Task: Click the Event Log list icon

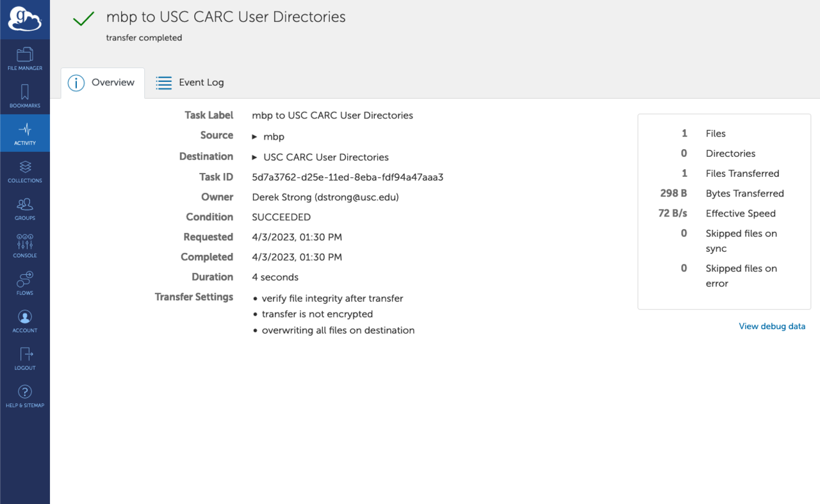Action: click(164, 83)
